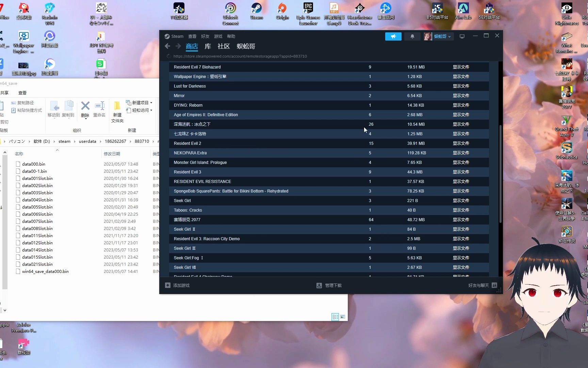The width and height of the screenshot is (588, 368).
Task: Sort files by 修改日期 column header
Action: pos(112,154)
